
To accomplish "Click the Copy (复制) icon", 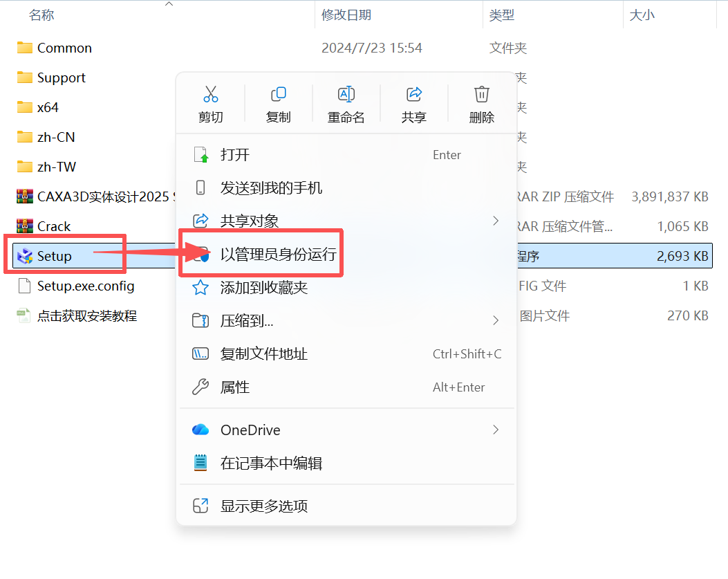I will (x=278, y=94).
